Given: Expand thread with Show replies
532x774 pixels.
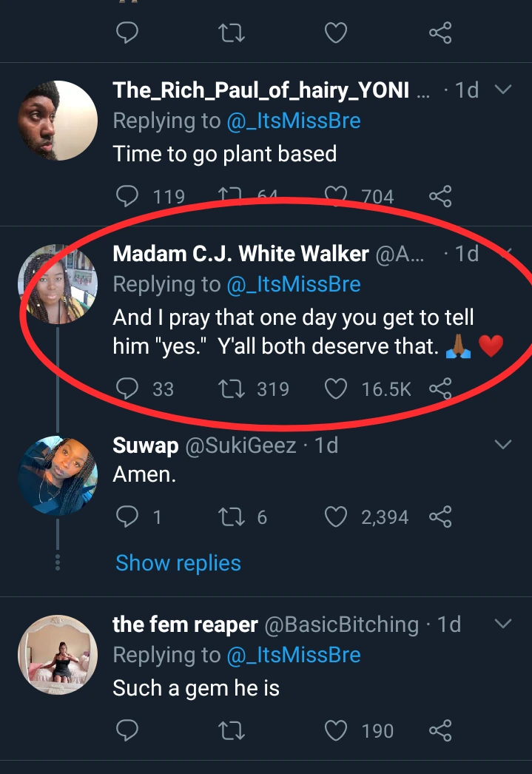Looking at the screenshot, I should tap(178, 563).
